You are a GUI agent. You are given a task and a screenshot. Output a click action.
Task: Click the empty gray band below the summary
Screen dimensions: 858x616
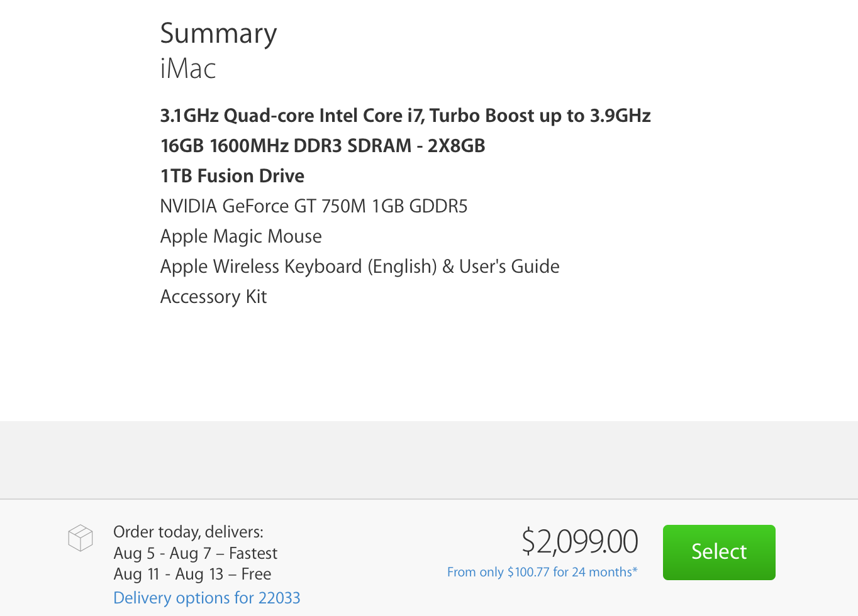tap(429, 459)
